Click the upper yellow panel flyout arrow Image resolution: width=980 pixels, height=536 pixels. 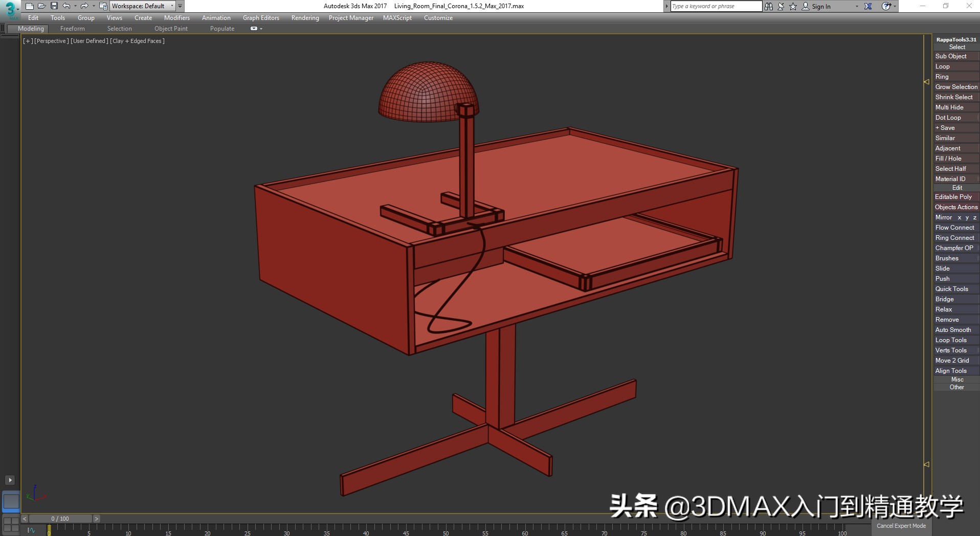(926, 82)
